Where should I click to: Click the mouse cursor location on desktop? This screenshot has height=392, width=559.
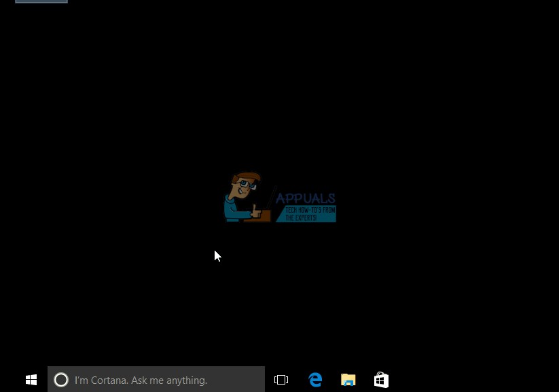217,255
